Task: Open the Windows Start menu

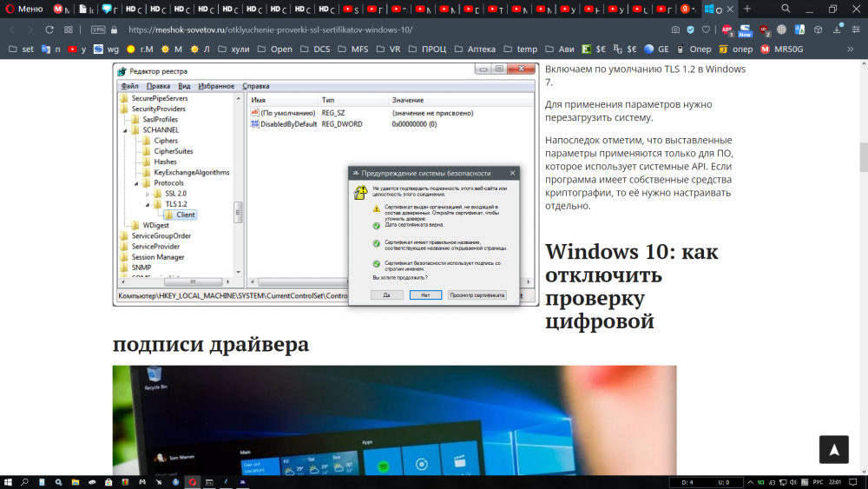Action: (x=8, y=482)
